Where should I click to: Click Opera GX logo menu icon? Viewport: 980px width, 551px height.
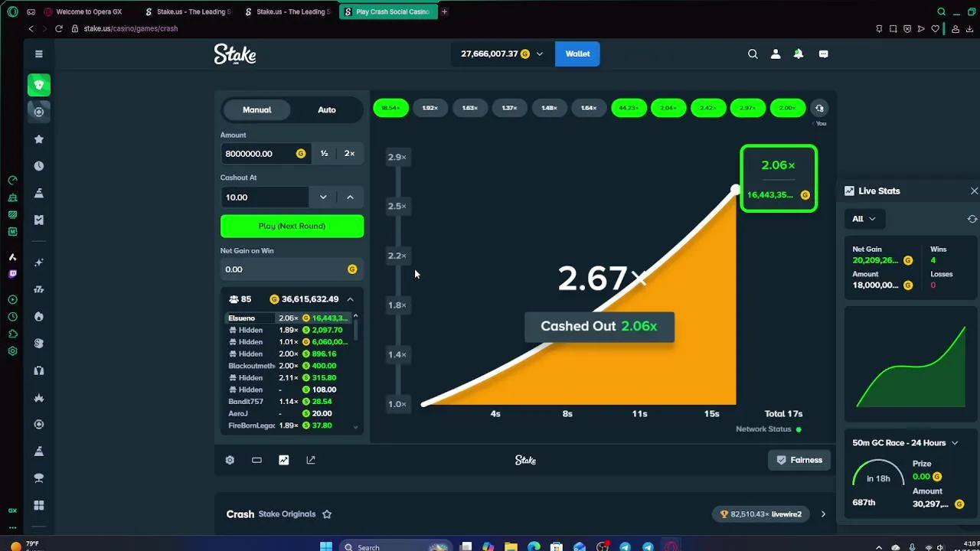[12, 11]
